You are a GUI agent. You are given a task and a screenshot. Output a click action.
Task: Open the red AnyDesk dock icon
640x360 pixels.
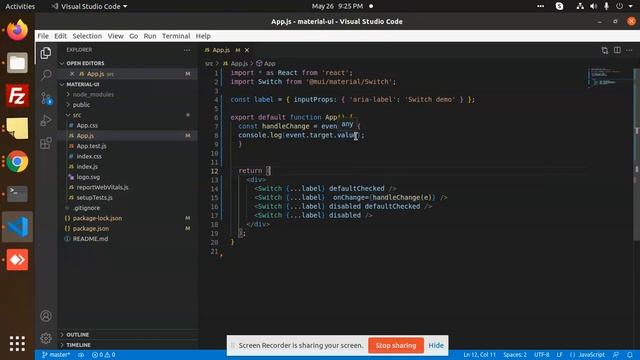click(x=17, y=260)
